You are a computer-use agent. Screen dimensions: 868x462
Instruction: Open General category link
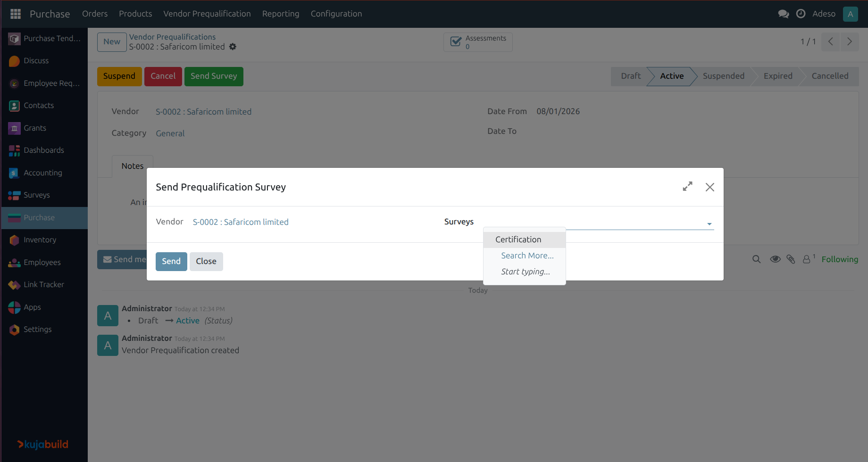pos(170,133)
